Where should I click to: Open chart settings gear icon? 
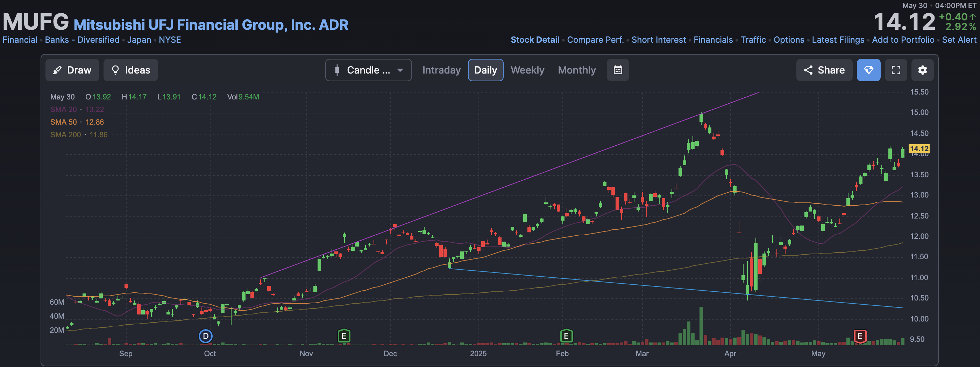coord(923,70)
